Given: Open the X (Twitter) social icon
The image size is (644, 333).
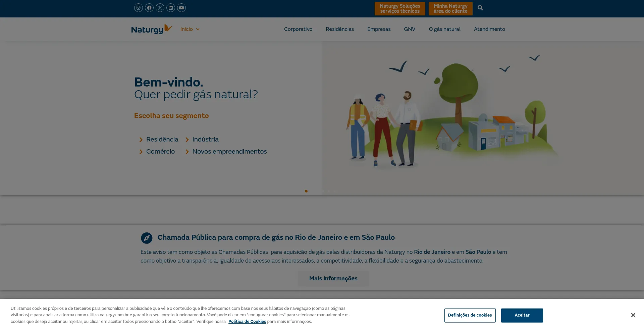Looking at the screenshot, I should point(160,8).
